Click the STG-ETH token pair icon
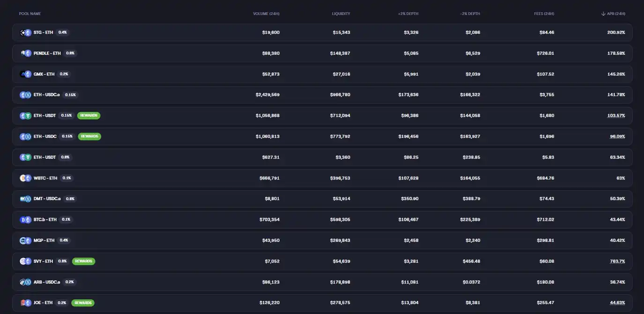The width and height of the screenshot is (644, 314). point(25,32)
